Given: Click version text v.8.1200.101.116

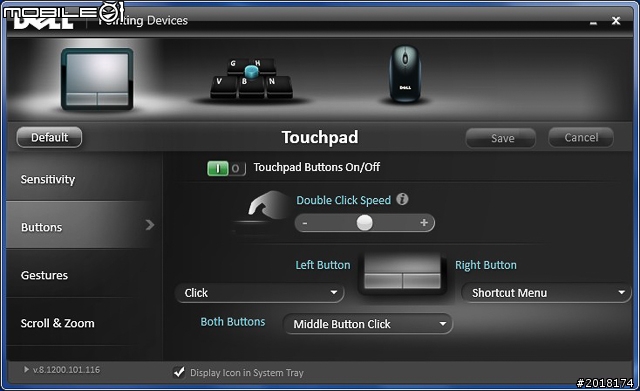Looking at the screenshot, I should pyautogui.click(x=67, y=370).
